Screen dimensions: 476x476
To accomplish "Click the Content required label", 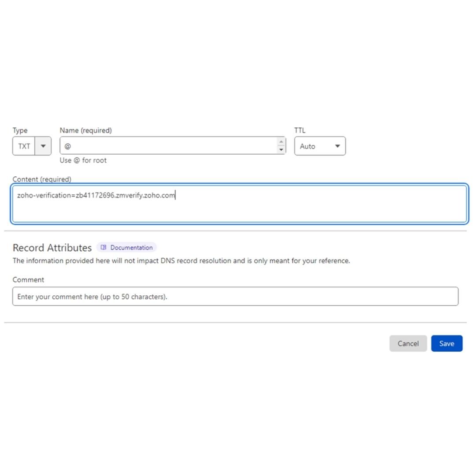I will [x=42, y=179].
